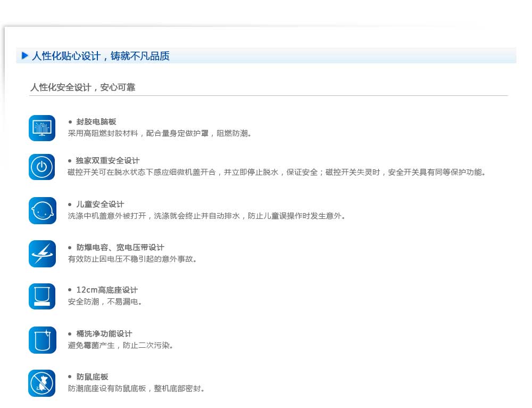Image resolution: width=532 pixels, height=408 pixels.
Task: Select the 安全防潮，不易漏电 description
Action: tap(105, 302)
